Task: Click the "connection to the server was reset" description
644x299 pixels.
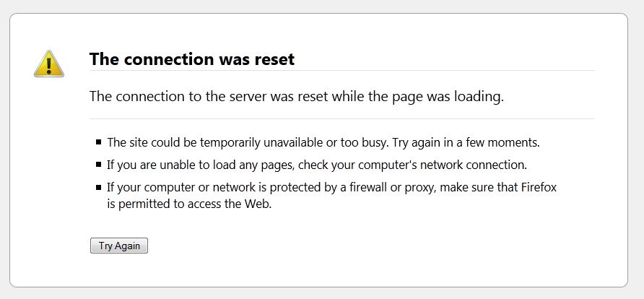Action: click(296, 97)
